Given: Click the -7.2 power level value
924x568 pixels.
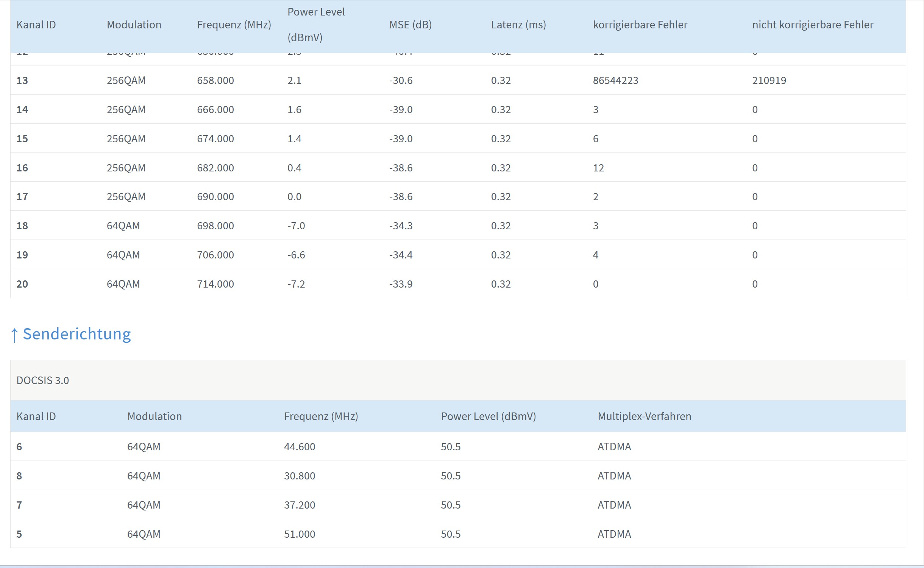Looking at the screenshot, I should pos(296,284).
